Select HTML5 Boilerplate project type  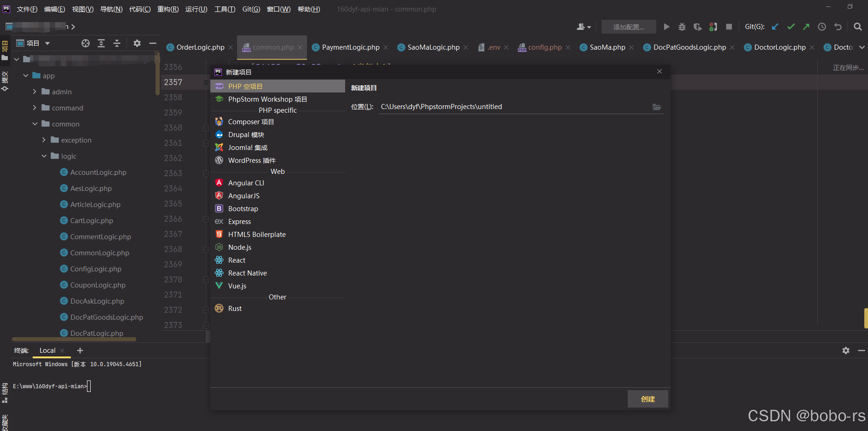(x=278, y=235)
